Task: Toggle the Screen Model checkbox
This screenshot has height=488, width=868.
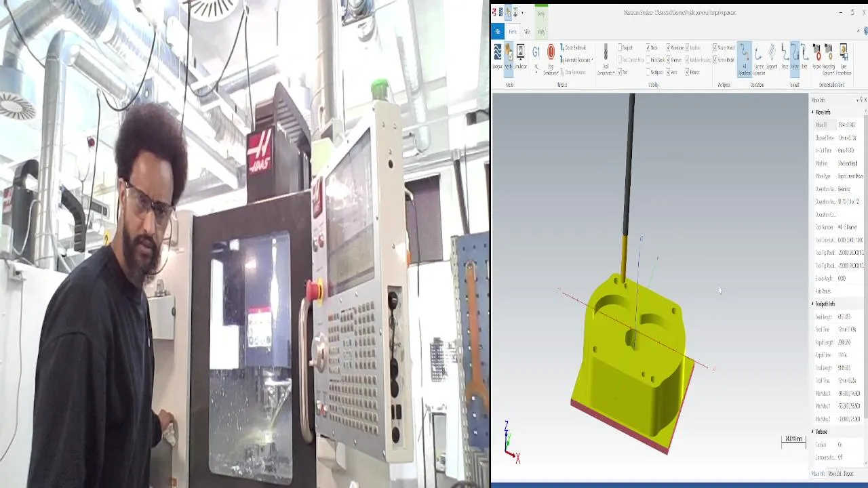Action: [715, 60]
